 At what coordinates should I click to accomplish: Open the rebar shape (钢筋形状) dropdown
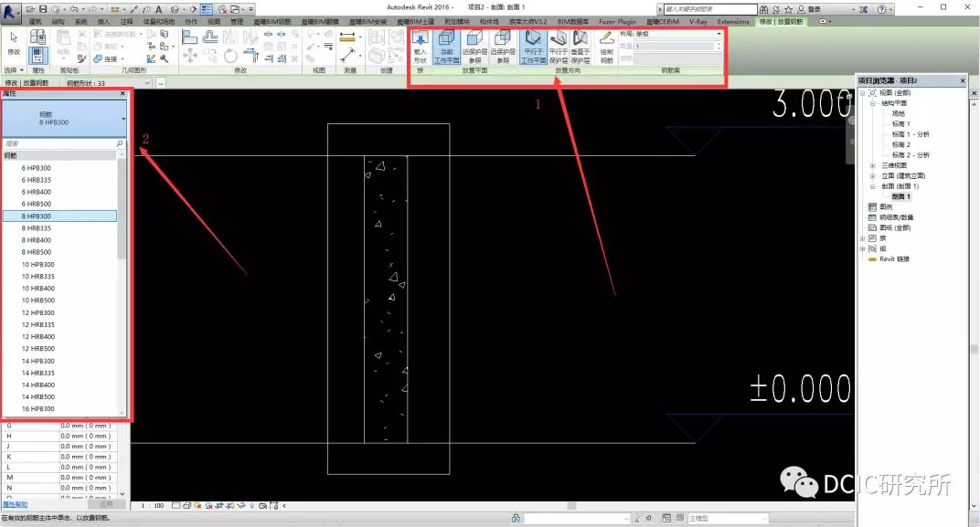tap(149, 82)
